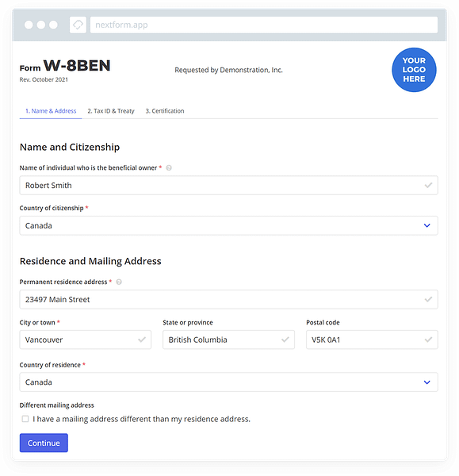The width and height of the screenshot is (459, 476).
Task: Click the Country of citizenship label
Action: tap(52, 208)
